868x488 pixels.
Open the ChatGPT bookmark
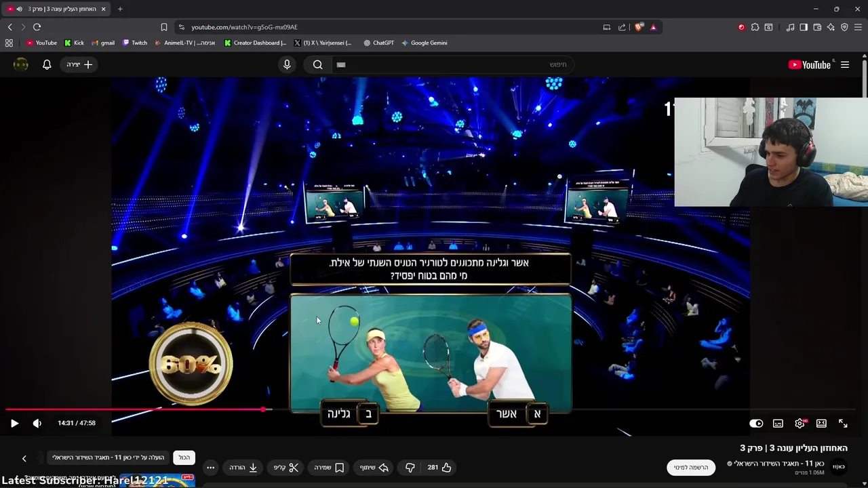378,43
